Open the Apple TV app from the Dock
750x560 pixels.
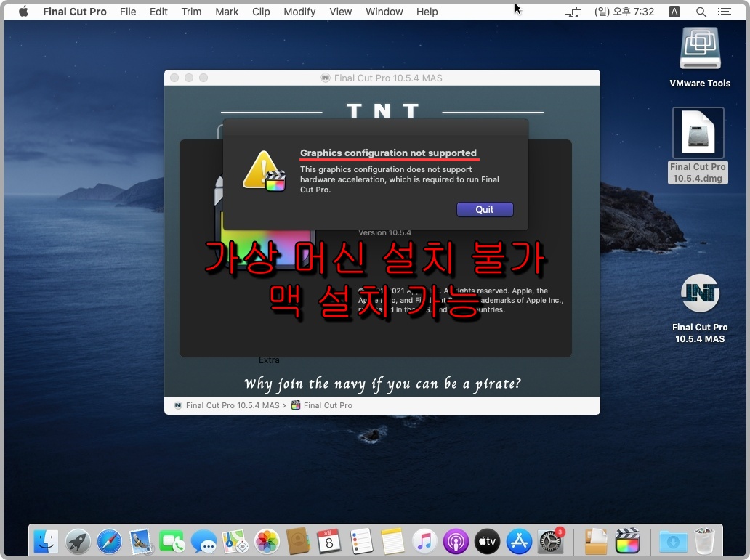click(487, 541)
